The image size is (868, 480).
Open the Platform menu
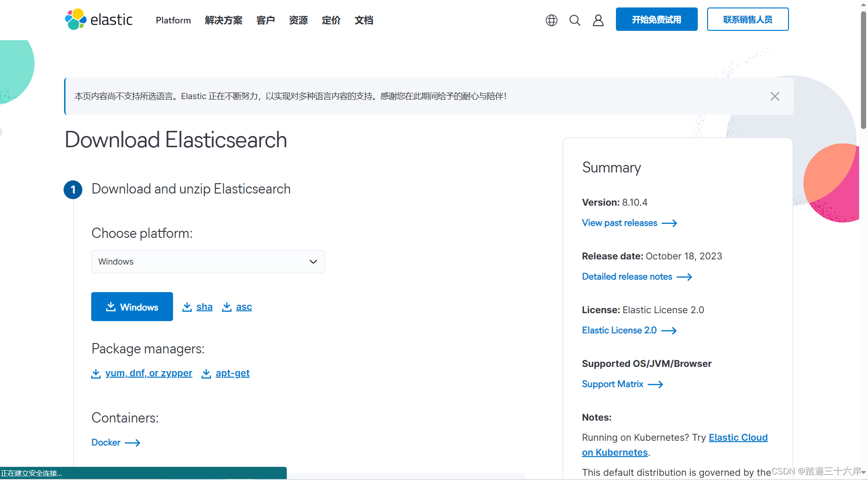coord(174,20)
